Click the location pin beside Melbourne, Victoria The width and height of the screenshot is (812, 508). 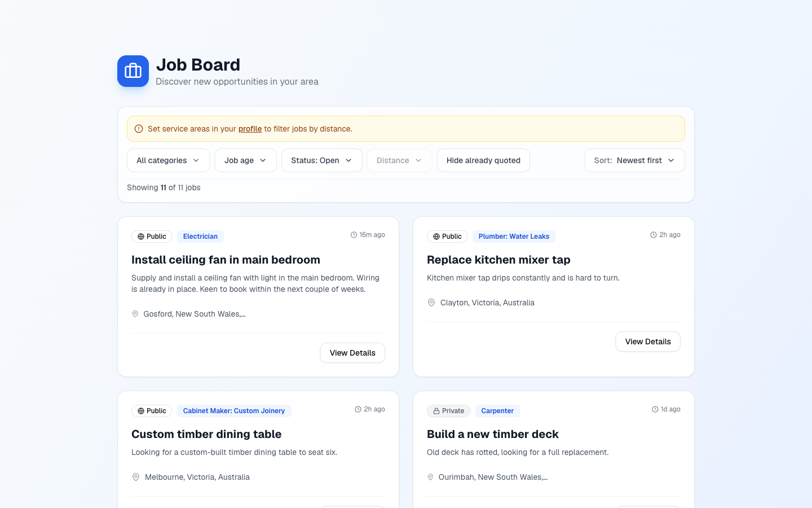coord(136,477)
